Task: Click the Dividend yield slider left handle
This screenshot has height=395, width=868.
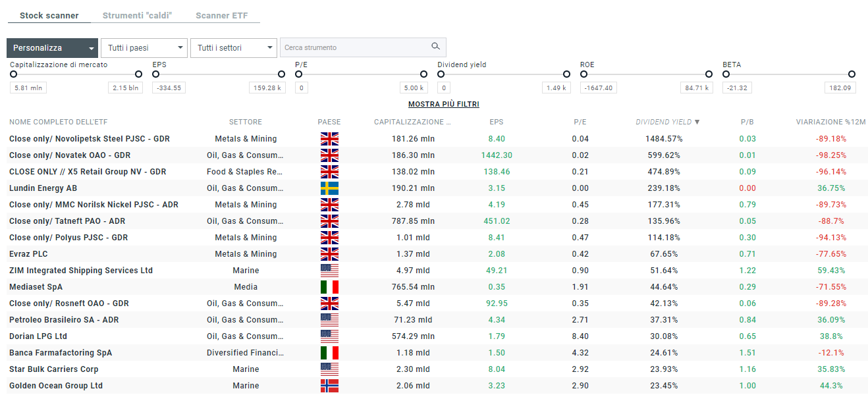Action: (441, 74)
